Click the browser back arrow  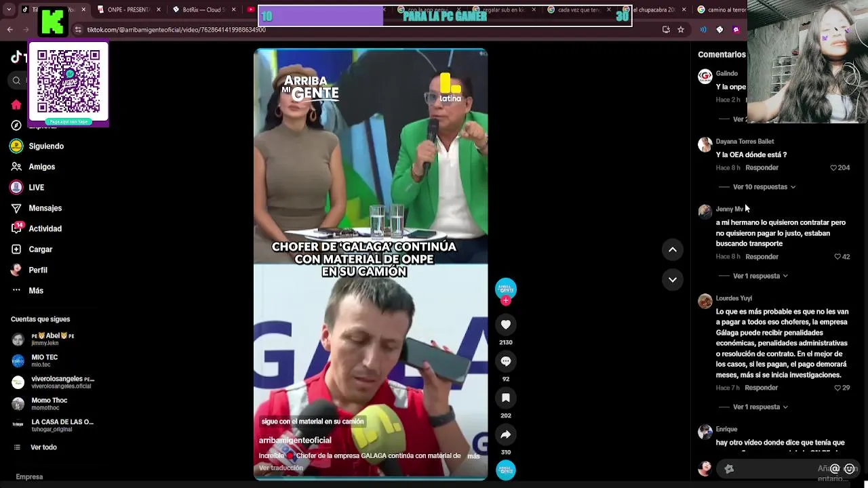pyautogui.click(x=9, y=29)
